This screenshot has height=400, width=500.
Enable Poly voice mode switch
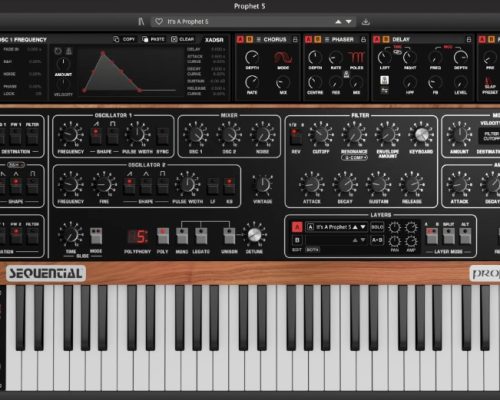click(163, 236)
